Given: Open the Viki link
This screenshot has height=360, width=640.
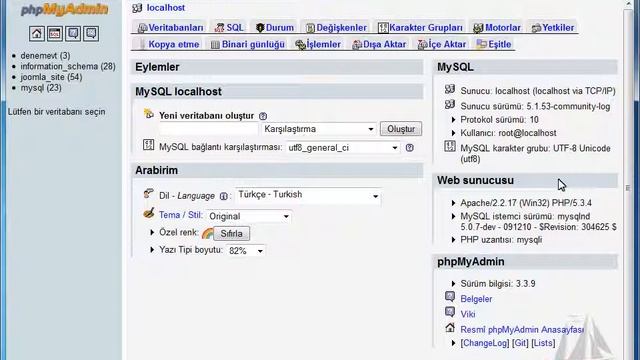Looking at the screenshot, I should point(468,314).
